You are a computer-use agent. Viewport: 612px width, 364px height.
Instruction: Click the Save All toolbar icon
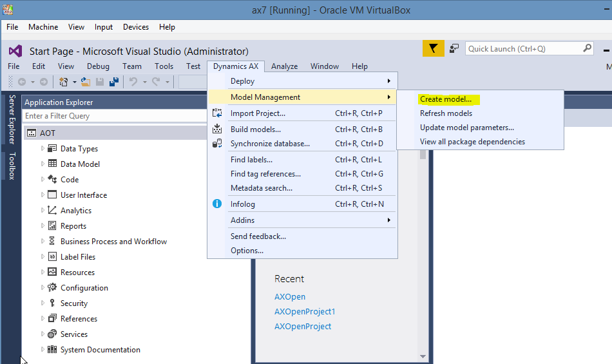click(x=114, y=82)
